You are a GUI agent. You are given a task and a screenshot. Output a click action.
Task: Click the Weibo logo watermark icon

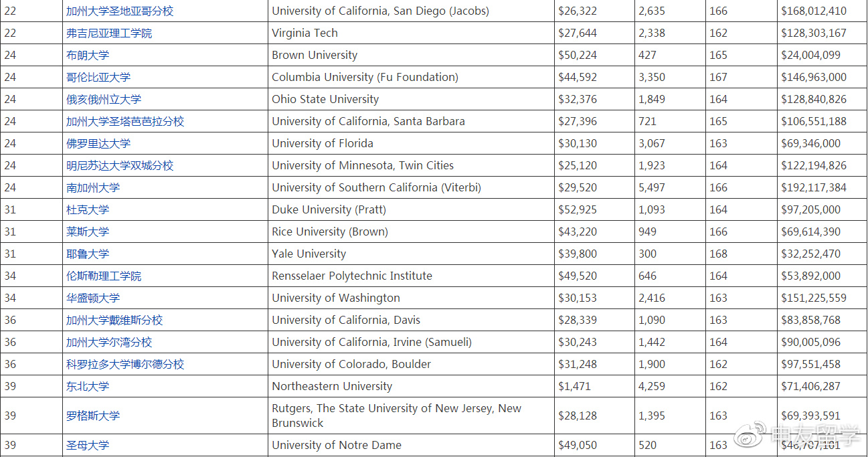tap(750, 435)
